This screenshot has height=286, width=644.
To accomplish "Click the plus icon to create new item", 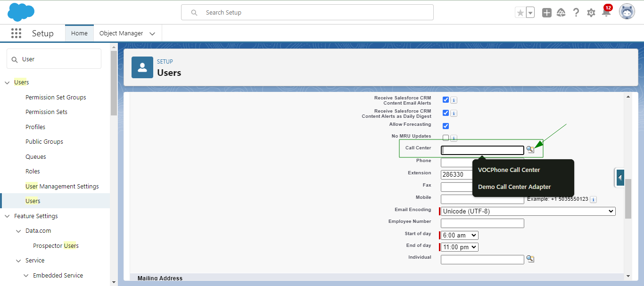I will tap(546, 12).
